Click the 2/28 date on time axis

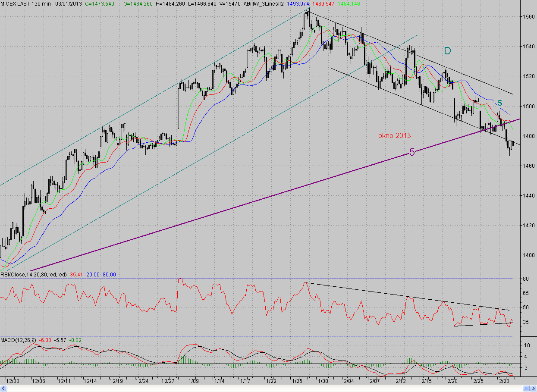coord(504,381)
